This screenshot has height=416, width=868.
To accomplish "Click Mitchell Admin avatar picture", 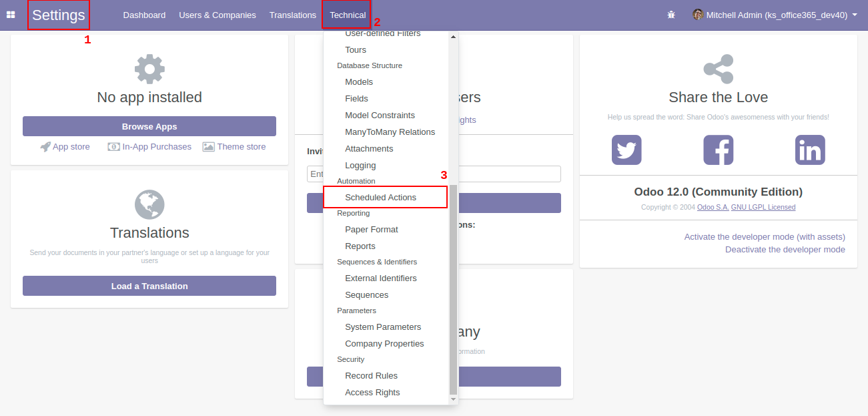I will [698, 15].
